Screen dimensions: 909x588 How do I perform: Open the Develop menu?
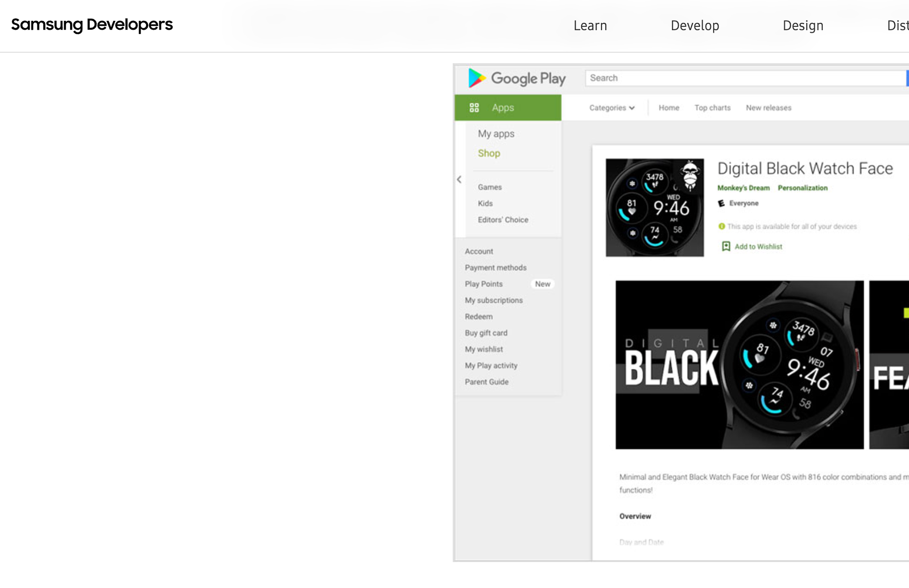(695, 26)
